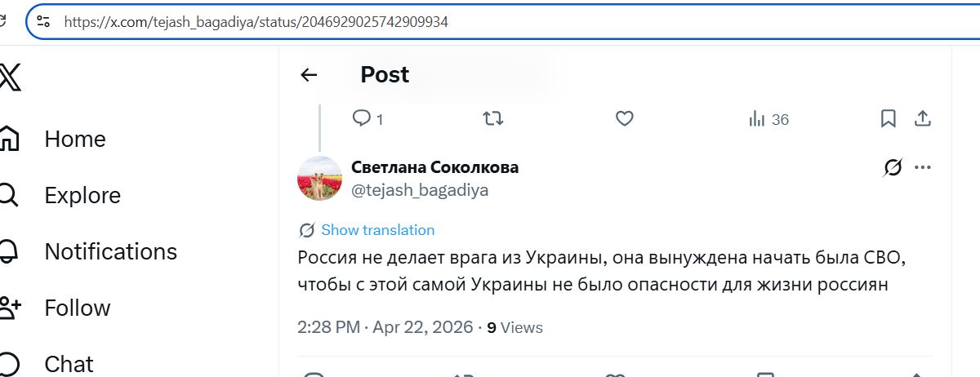Click the browser URL address bar
This screenshot has width=980, height=377.
(490, 22)
